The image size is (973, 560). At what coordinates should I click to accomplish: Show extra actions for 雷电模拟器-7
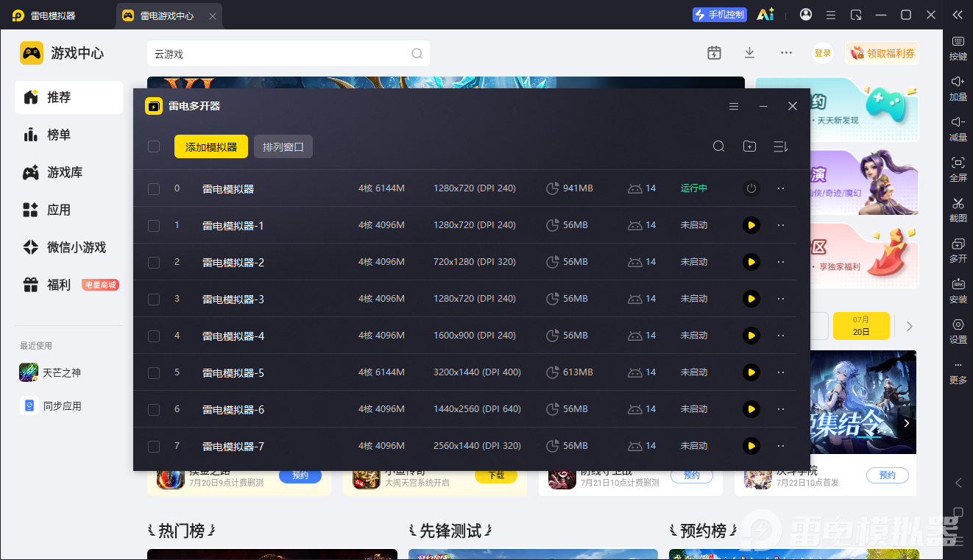pyautogui.click(x=781, y=446)
